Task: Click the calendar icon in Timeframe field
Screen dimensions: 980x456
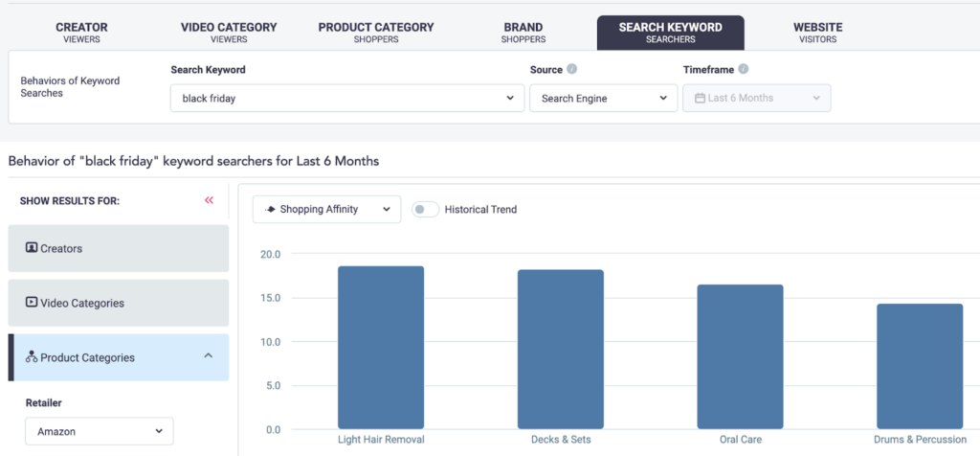Action: click(x=700, y=98)
